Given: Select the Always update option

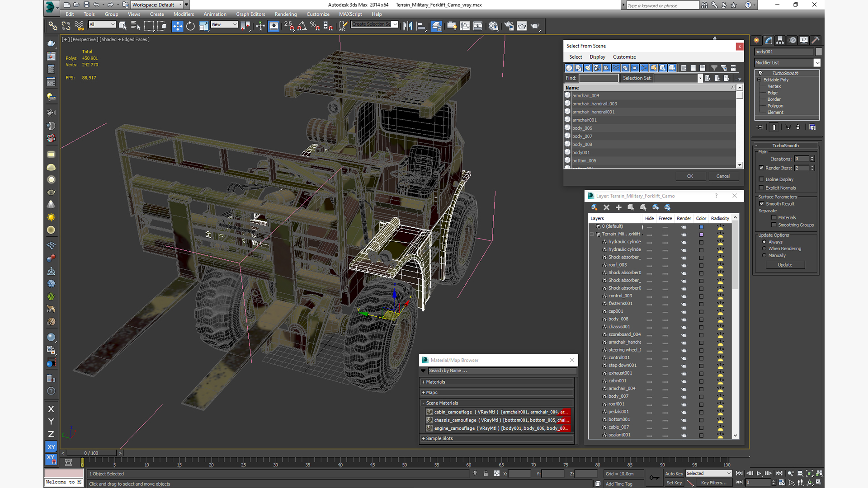Looking at the screenshot, I should coord(764,242).
